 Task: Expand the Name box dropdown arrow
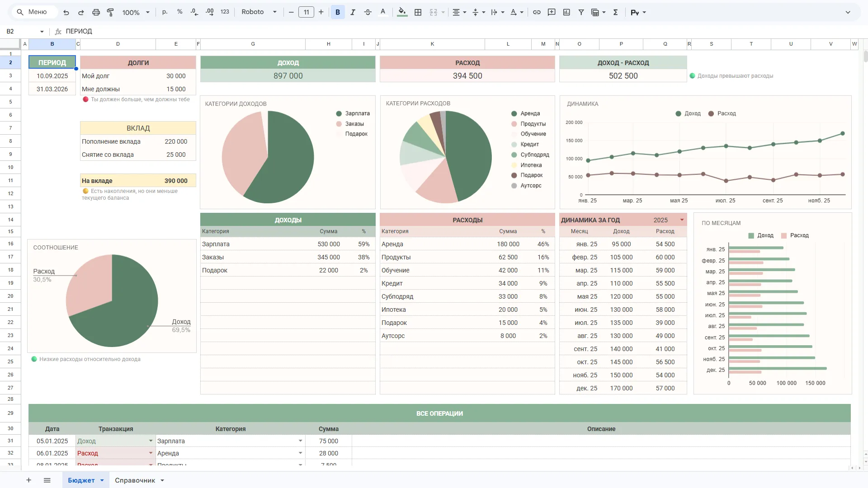tap(42, 32)
